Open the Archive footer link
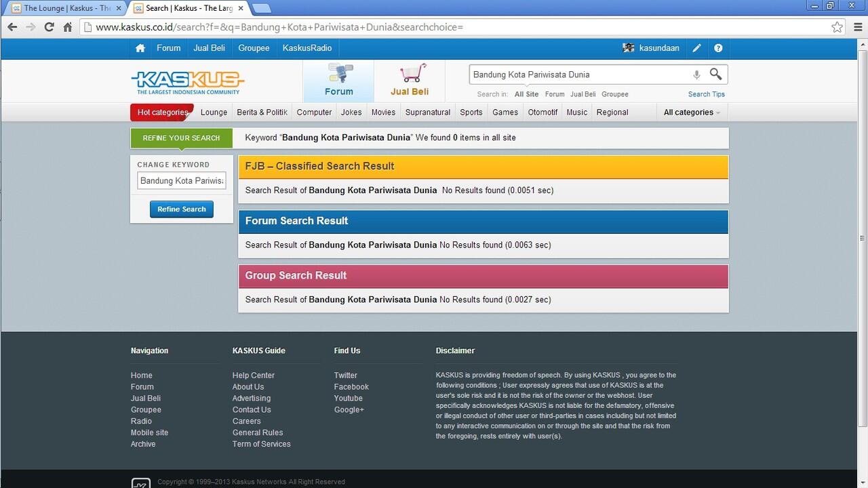 (143, 445)
